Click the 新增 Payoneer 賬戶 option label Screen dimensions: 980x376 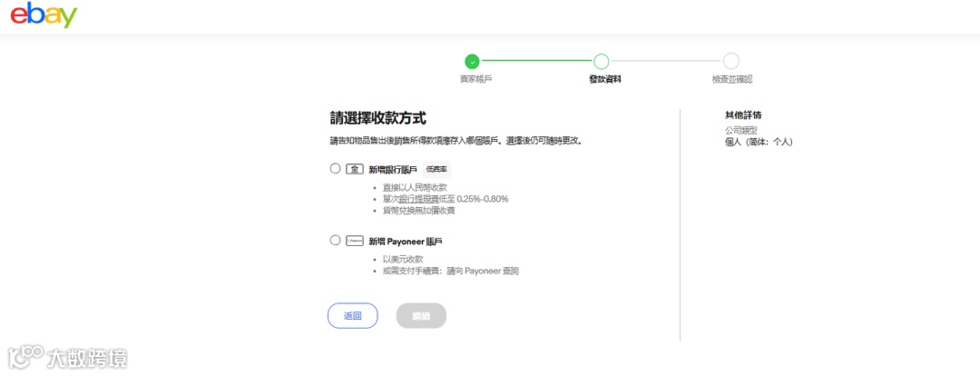pos(406,242)
